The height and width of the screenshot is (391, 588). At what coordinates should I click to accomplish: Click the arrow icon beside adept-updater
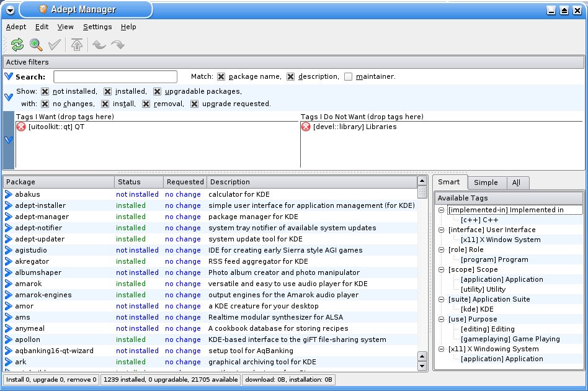point(9,239)
